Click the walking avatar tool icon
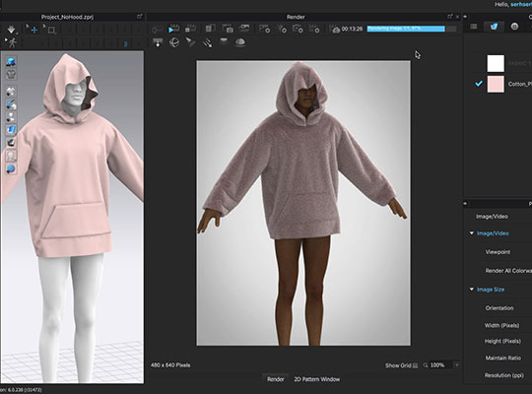 [12, 42]
